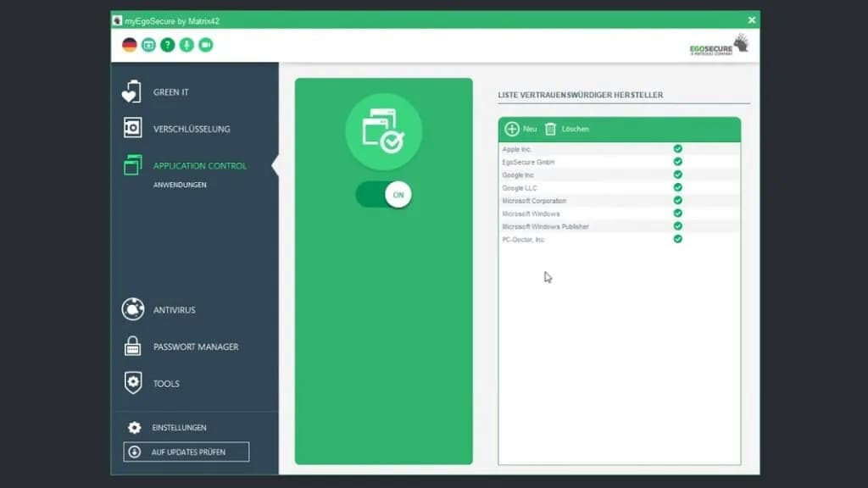Close the myEgoSecure window
This screenshot has height=488, width=868.
(x=751, y=20)
